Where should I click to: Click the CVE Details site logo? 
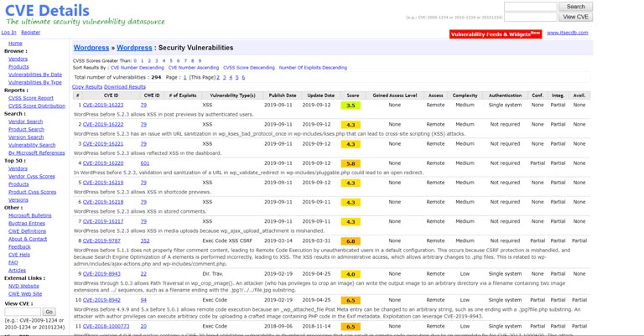(x=47, y=10)
